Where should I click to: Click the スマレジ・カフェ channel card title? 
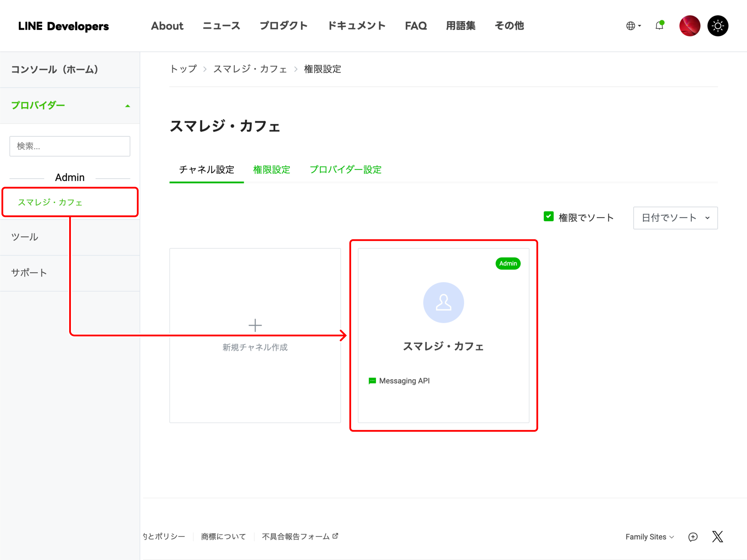444,346
